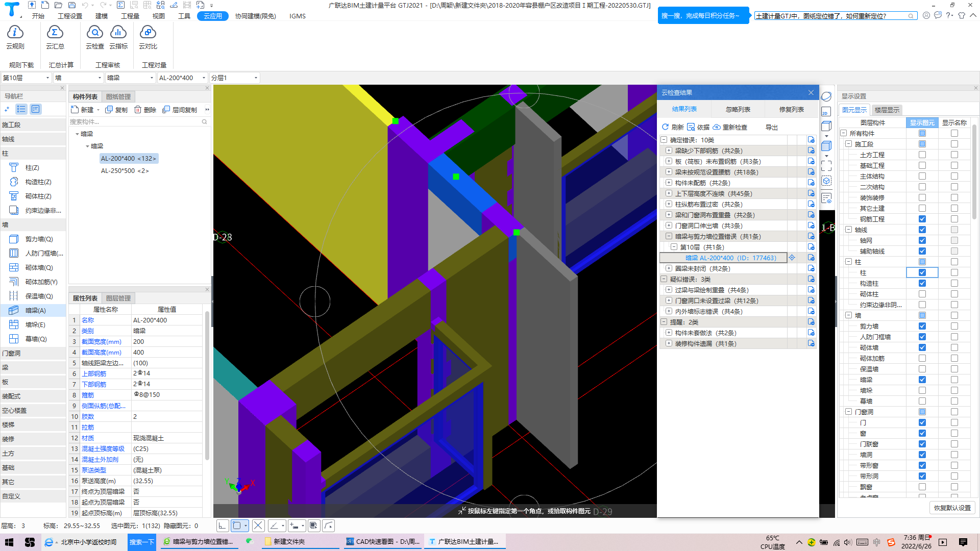Collapse 暗梁与剪力墙位置错误 error group
The image size is (980, 551).
click(669, 236)
